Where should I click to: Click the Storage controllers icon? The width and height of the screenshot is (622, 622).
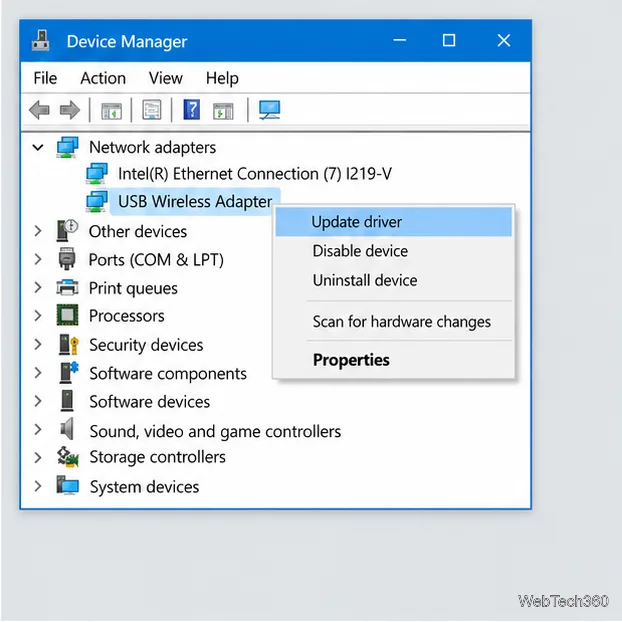[x=67, y=457]
